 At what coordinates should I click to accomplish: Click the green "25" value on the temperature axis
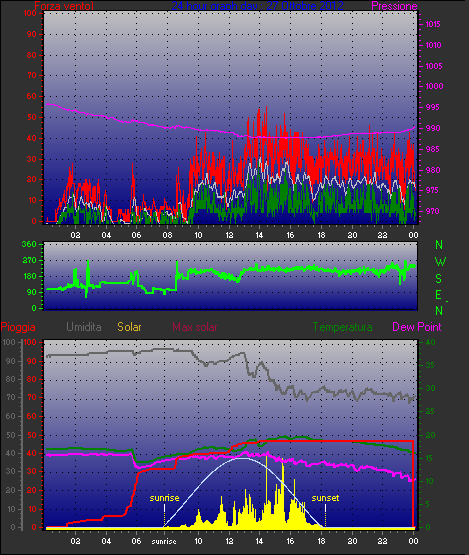(430, 411)
